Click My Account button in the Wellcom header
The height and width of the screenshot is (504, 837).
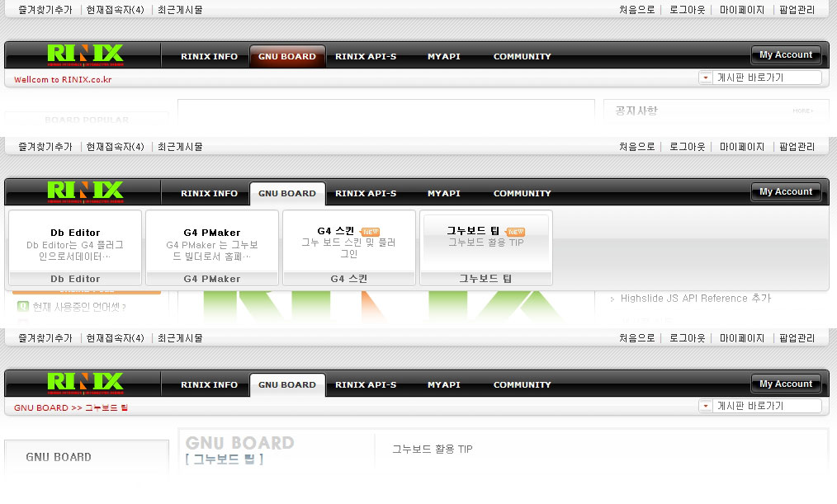(786, 55)
